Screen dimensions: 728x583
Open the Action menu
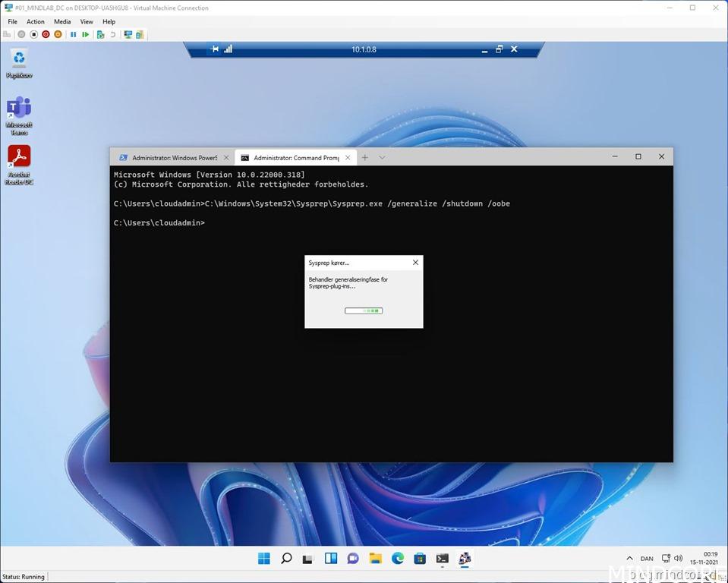click(36, 21)
